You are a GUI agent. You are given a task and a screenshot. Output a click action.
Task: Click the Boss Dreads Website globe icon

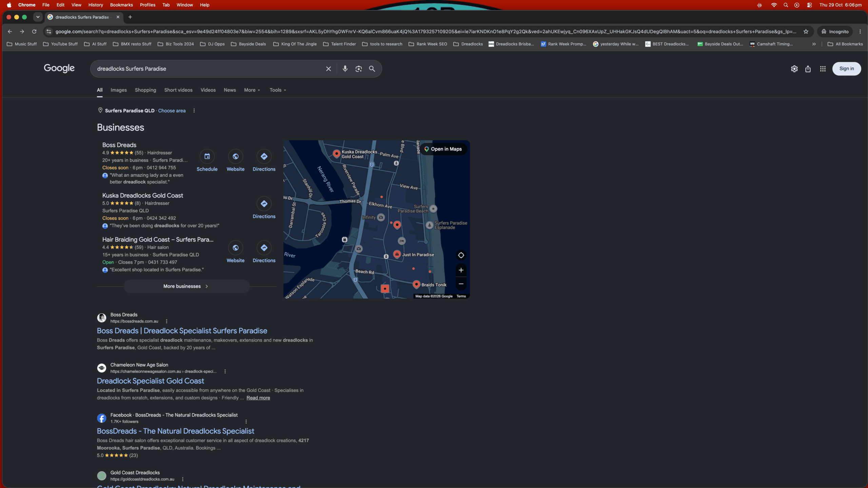click(235, 156)
